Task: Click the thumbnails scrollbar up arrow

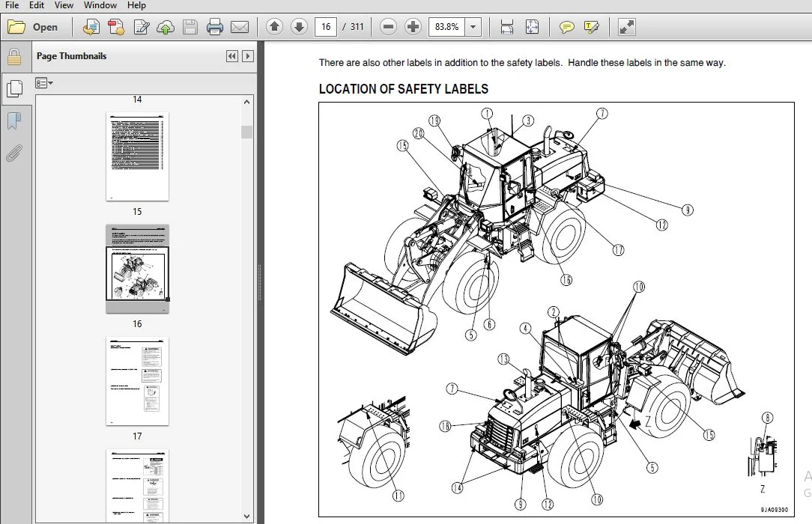Action: (x=246, y=102)
